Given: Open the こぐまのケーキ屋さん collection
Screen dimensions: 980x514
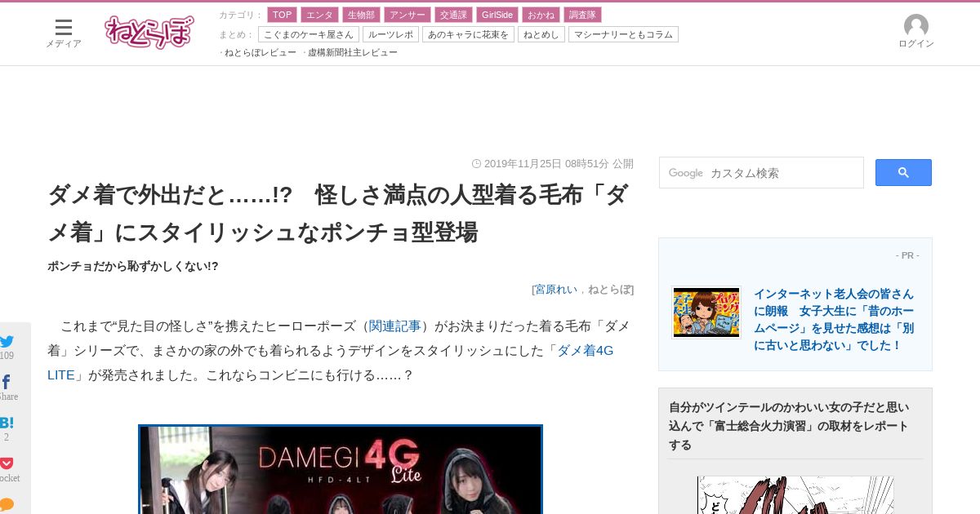Looking at the screenshot, I should 309,34.
